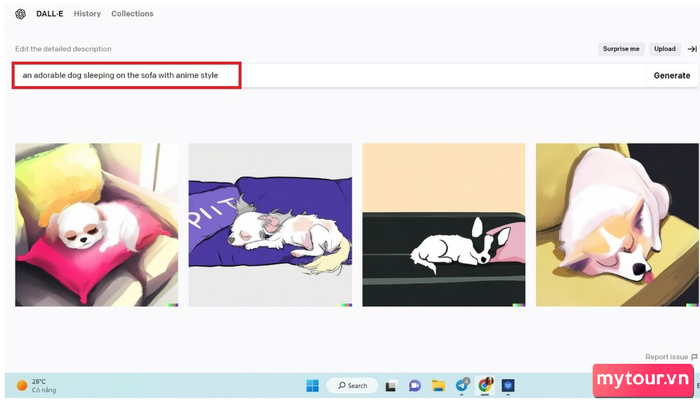Image resolution: width=700 pixels, height=405 pixels.
Task: Click the taskbar Search box
Action: coord(352,385)
